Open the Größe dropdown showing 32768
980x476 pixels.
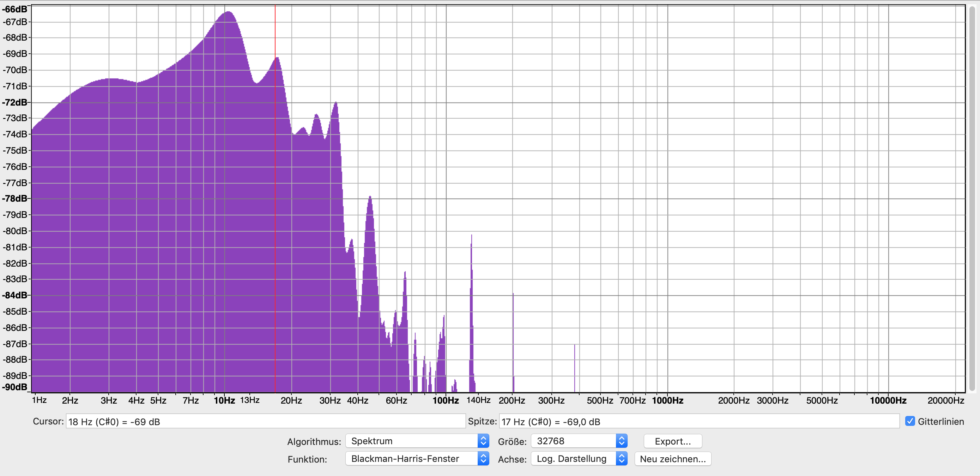click(579, 441)
